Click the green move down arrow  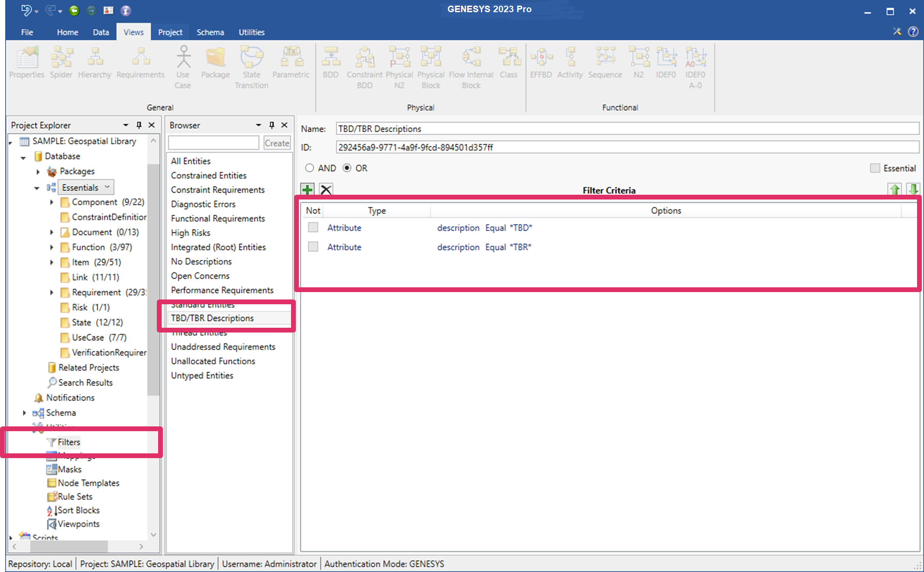913,190
